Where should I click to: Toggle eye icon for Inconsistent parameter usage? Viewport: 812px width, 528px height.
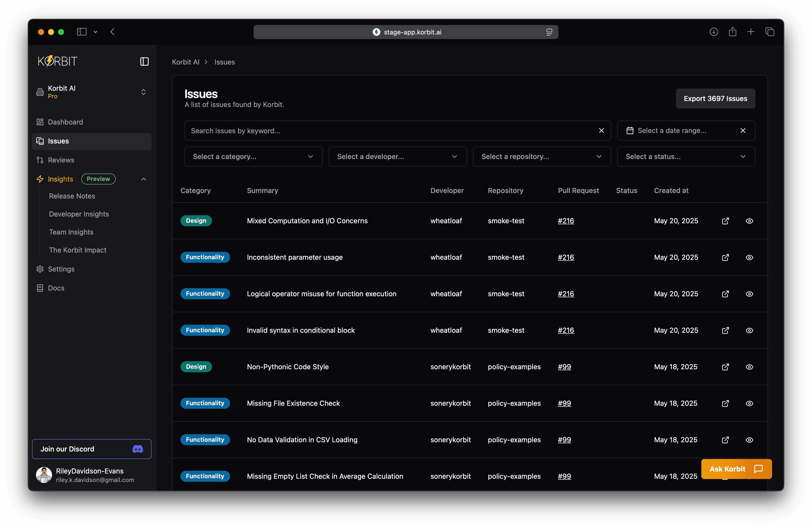point(749,257)
